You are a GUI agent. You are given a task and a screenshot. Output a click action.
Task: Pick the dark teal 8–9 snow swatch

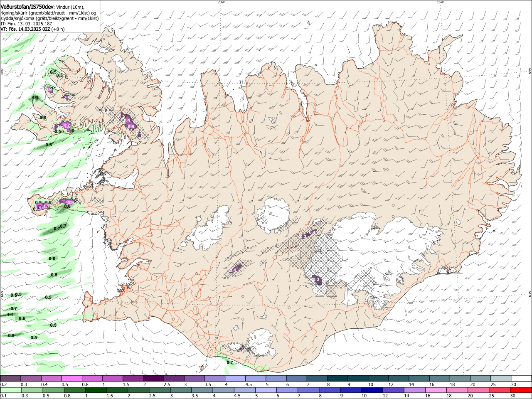point(337,379)
